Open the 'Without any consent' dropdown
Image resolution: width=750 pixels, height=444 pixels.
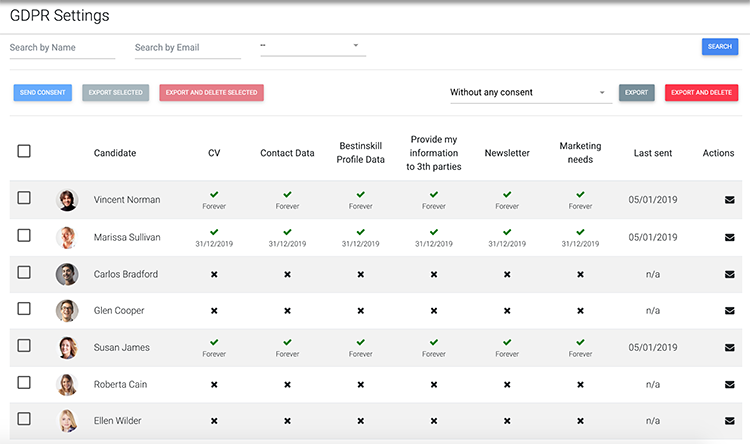529,93
